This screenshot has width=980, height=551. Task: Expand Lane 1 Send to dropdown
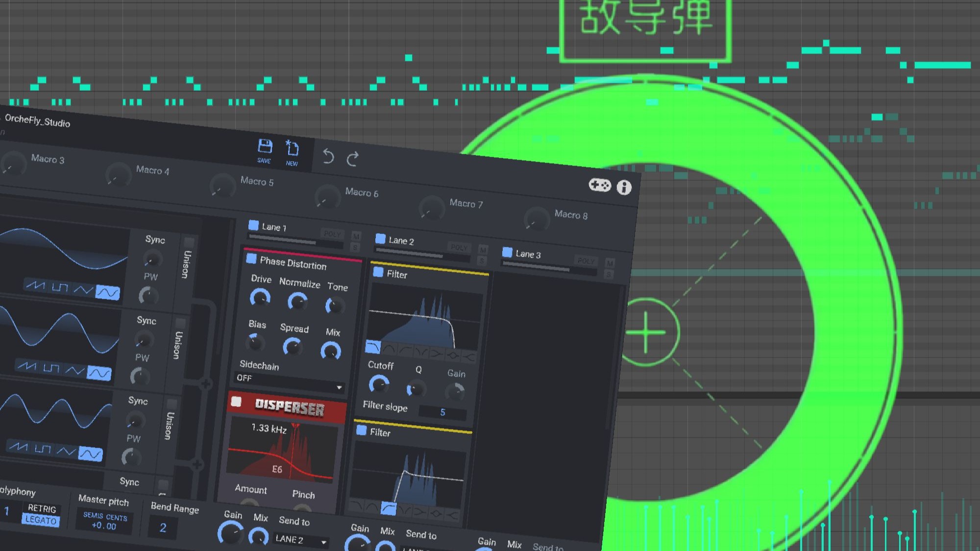tap(300, 540)
